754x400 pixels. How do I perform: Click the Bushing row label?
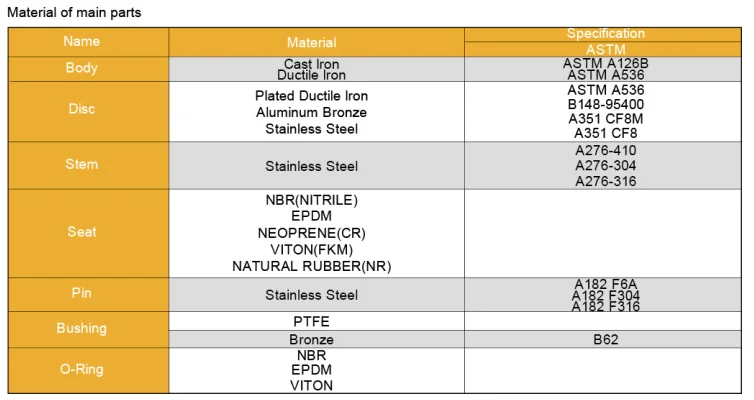(x=82, y=328)
